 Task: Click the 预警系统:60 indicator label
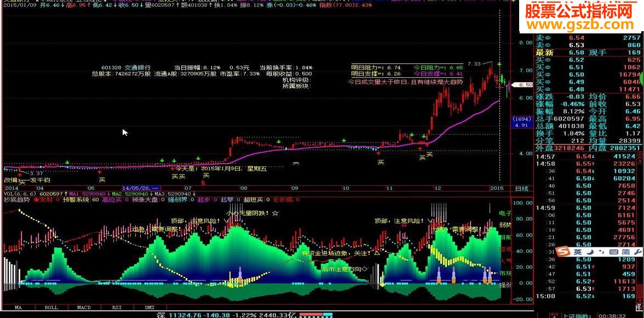81,200
